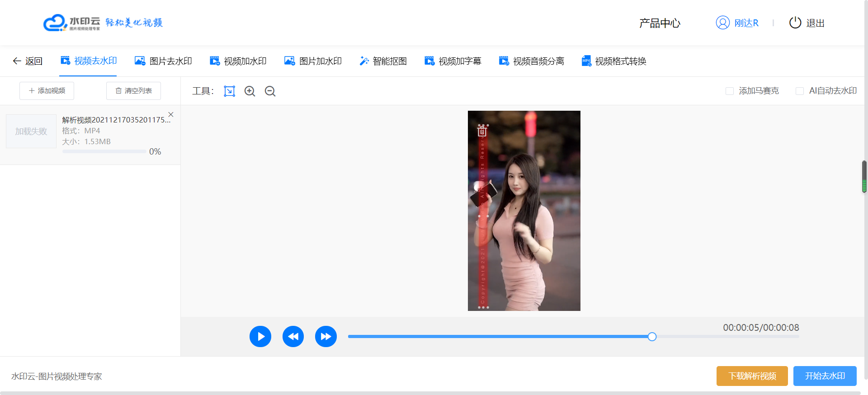This screenshot has height=395, width=868.
Task: Click the 图片加水印 tab icon
Action: click(x=289, y=61)
